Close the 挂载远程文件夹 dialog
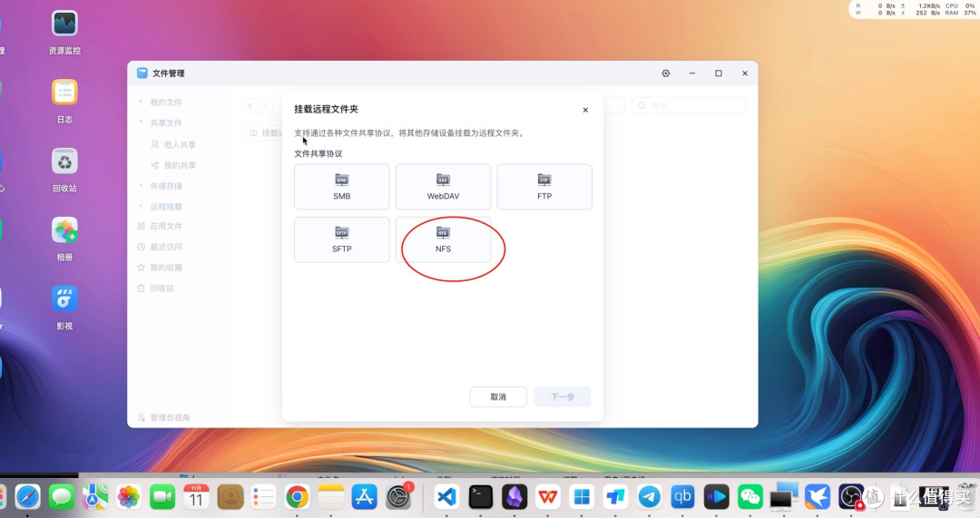 [x=585, y=110]
